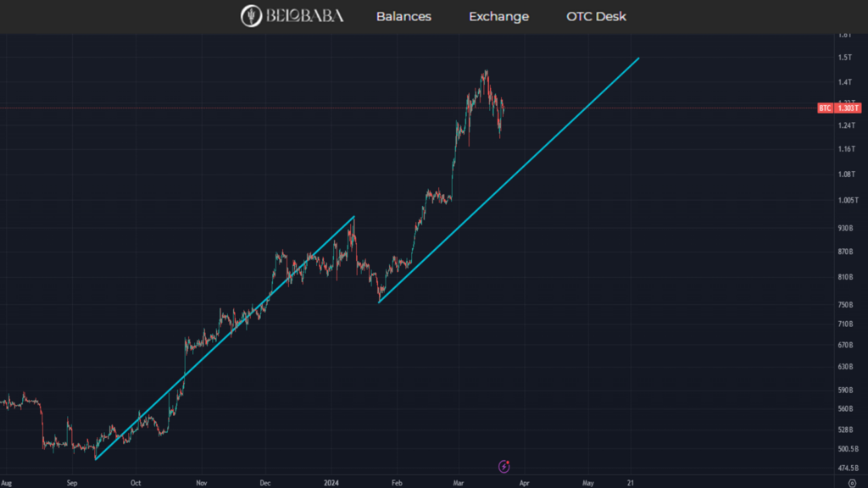Click the red BTC symbol tag
This screenshot has height=488, width=868.
(x=824, y=108)
